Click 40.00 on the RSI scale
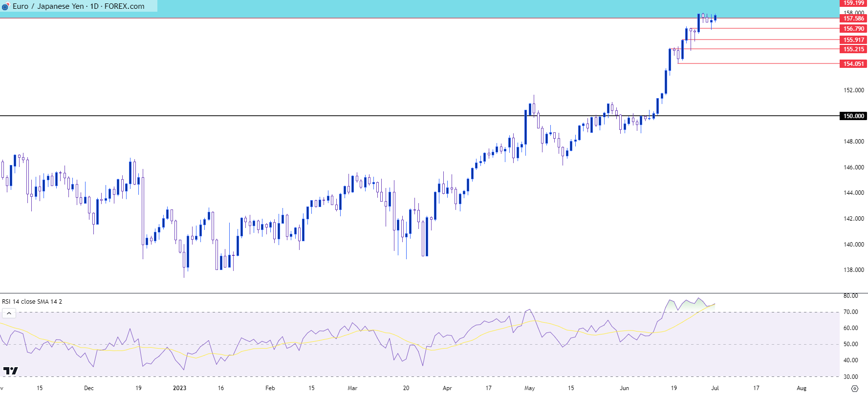868x394 pixels. point(851,360)
